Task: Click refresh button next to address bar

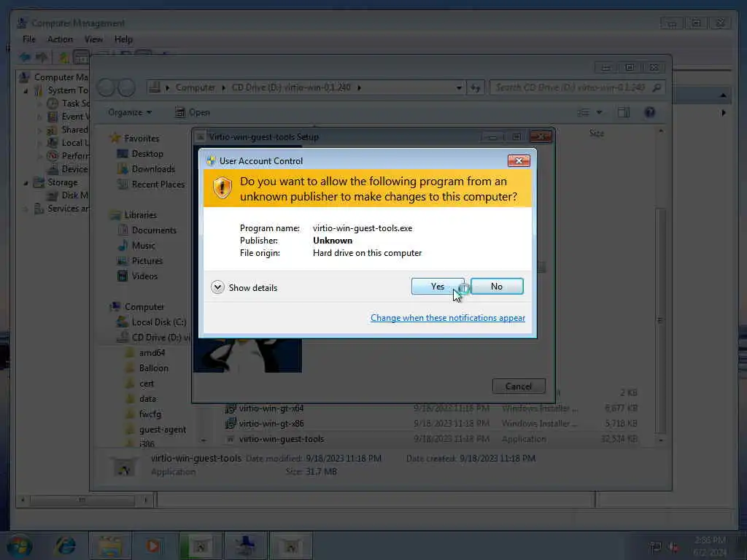Action: (x=476, y=87)
